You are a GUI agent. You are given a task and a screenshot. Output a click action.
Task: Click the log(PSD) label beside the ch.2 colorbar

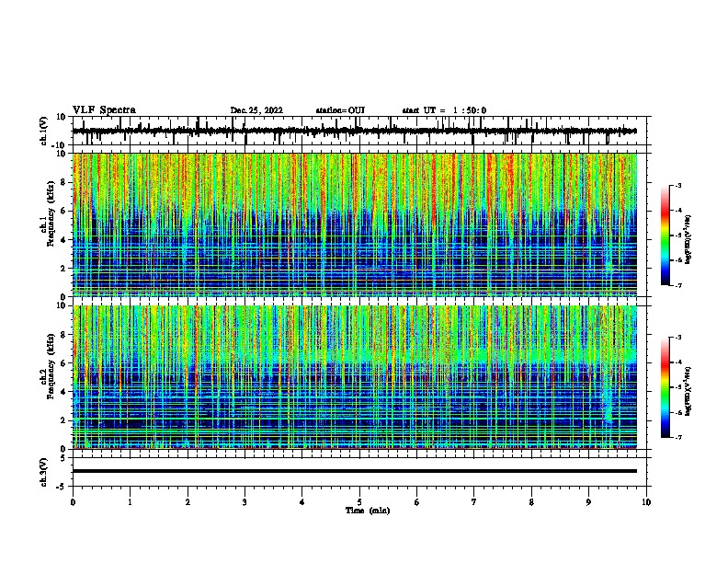pyautogui.click(x=688, y=391)
